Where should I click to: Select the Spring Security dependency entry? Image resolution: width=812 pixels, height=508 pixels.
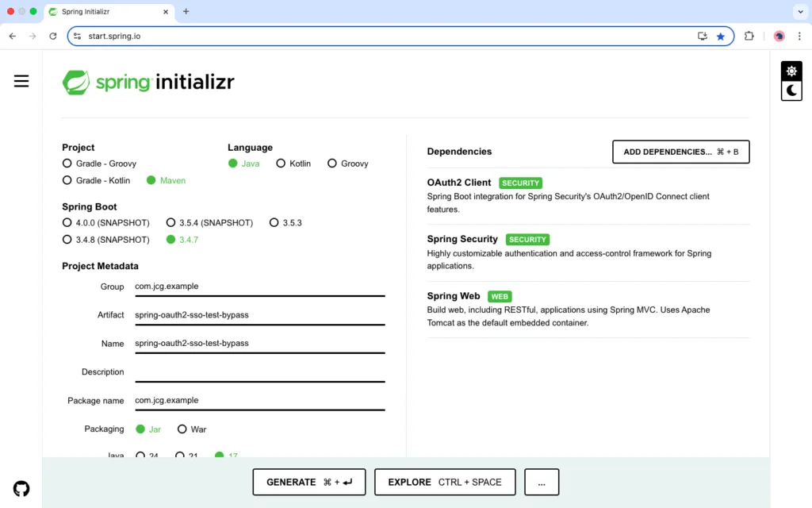[x=588, y=252]
